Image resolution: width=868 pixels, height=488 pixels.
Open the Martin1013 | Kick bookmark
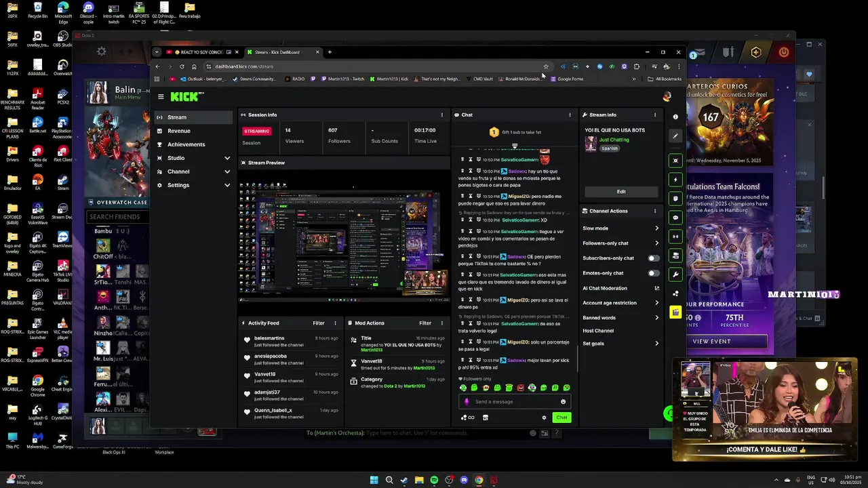coord(389,79)
